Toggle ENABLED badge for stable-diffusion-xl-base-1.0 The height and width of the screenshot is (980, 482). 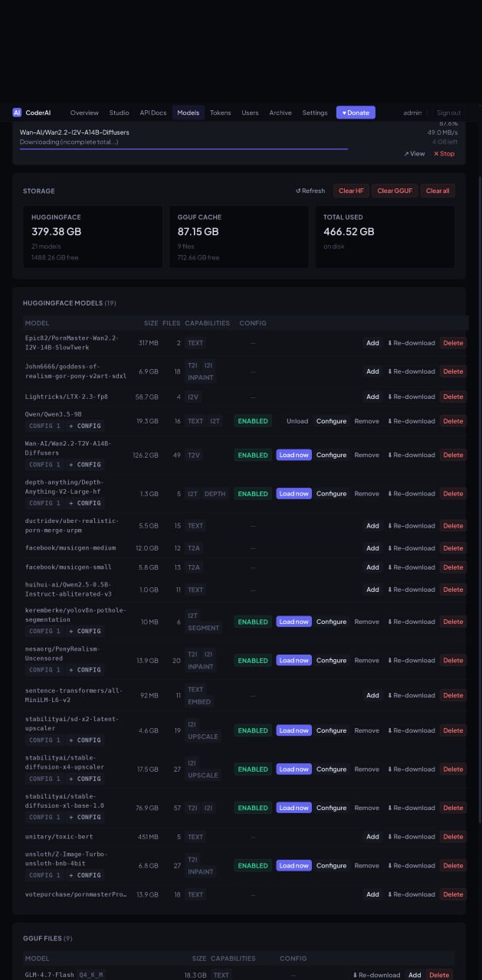(253, 808)
